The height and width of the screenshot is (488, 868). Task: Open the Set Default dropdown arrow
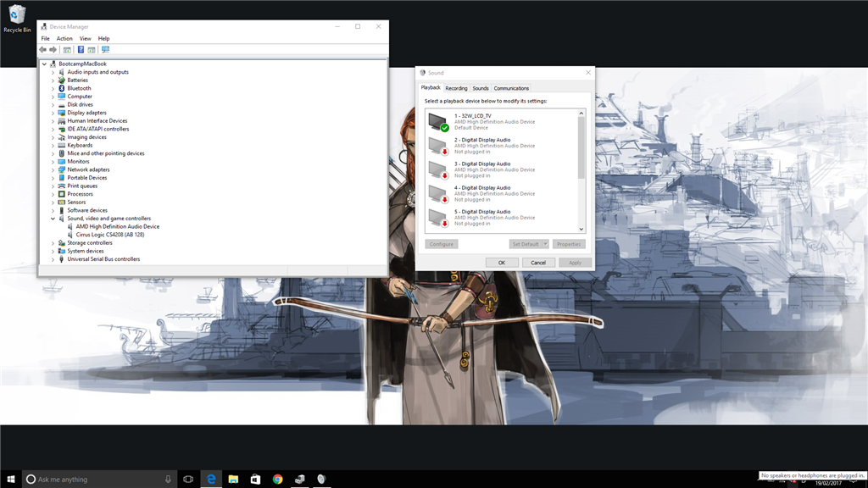tap(545, 244)
